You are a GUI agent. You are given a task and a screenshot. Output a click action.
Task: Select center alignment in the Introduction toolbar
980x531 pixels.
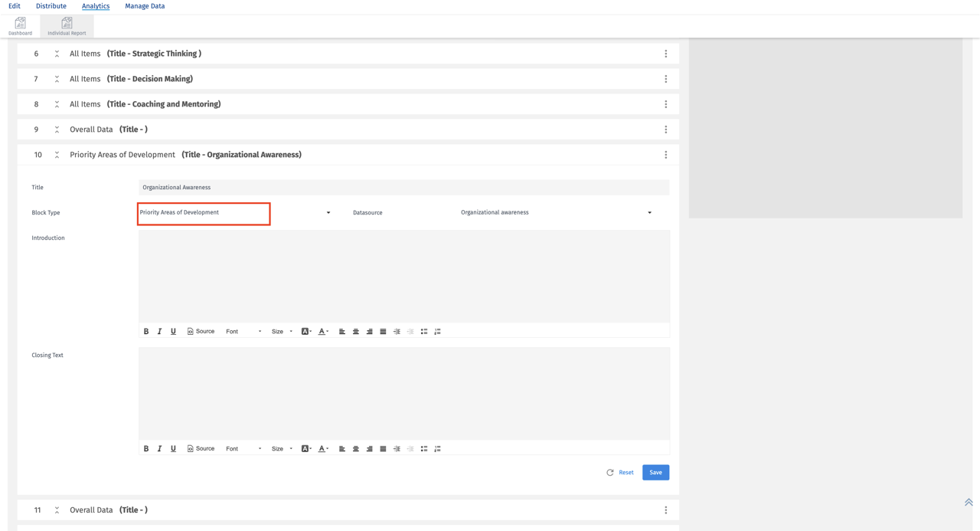tap(355, 331)
